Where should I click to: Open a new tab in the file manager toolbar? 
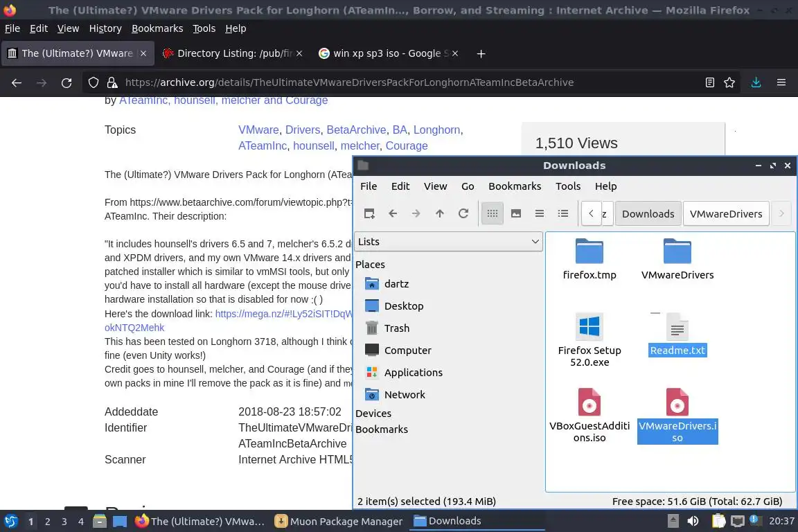click(x=369, y=213)
